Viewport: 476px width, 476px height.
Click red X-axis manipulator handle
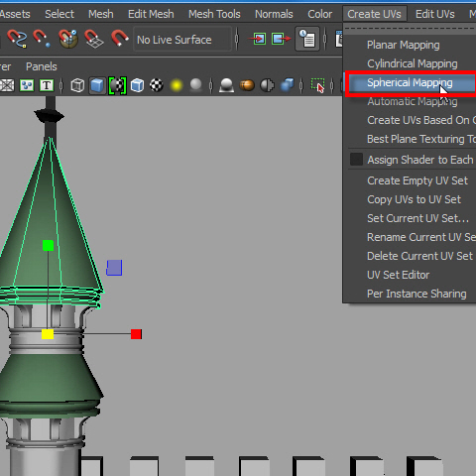[136, 334]
